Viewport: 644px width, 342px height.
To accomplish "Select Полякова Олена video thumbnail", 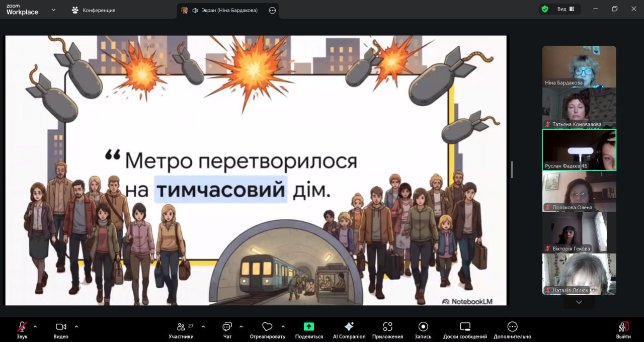I will pyautogui.click(x=579, y=191).
